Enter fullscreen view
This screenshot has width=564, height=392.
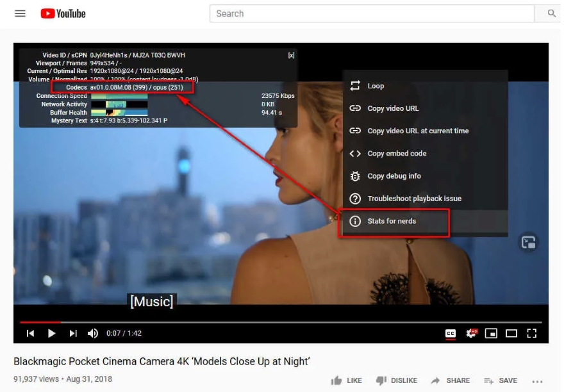pyautogui.click(x=533, y=333)
